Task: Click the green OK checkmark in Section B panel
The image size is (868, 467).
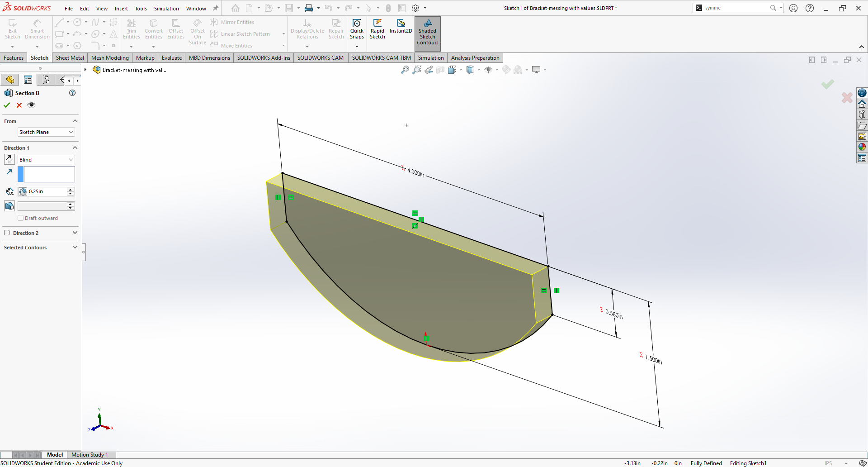Action: [7, 105]
